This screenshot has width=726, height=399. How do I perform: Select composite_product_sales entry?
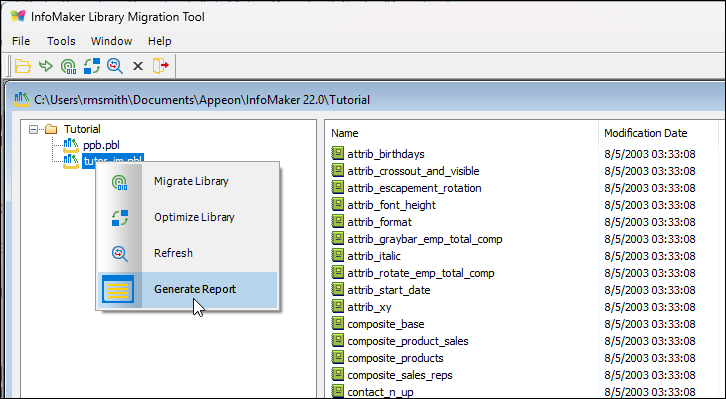(408, 341)
